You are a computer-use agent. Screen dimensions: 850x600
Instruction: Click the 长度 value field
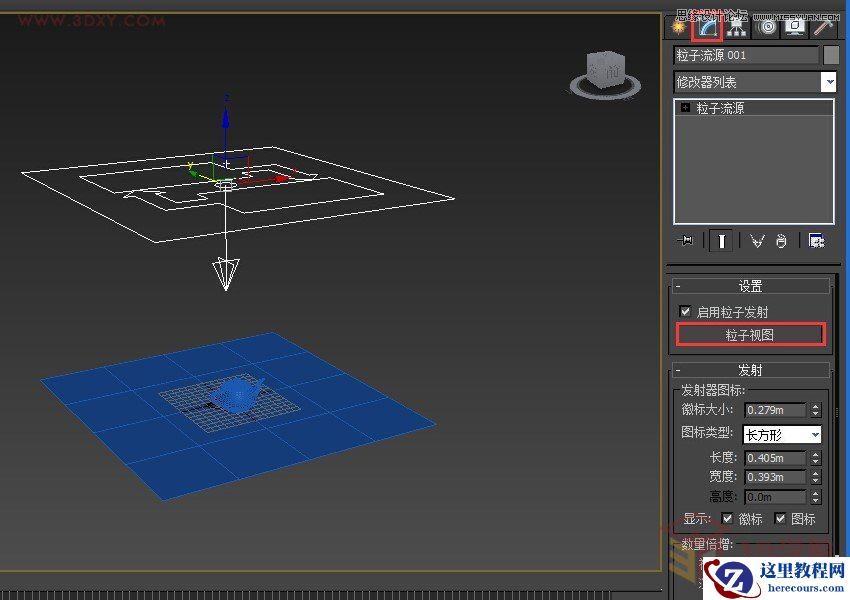(x=775, y=457)
